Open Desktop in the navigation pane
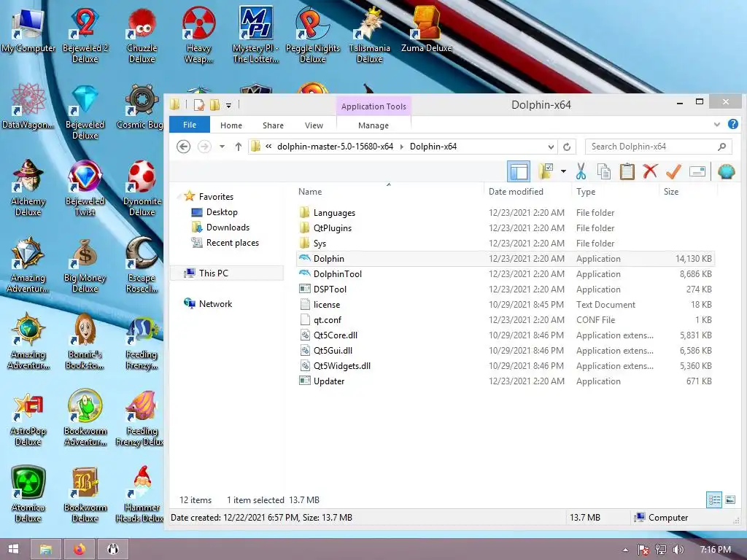The height and width of the screenshot is (560, 747). pyautogui.click(x=222, y=212)
